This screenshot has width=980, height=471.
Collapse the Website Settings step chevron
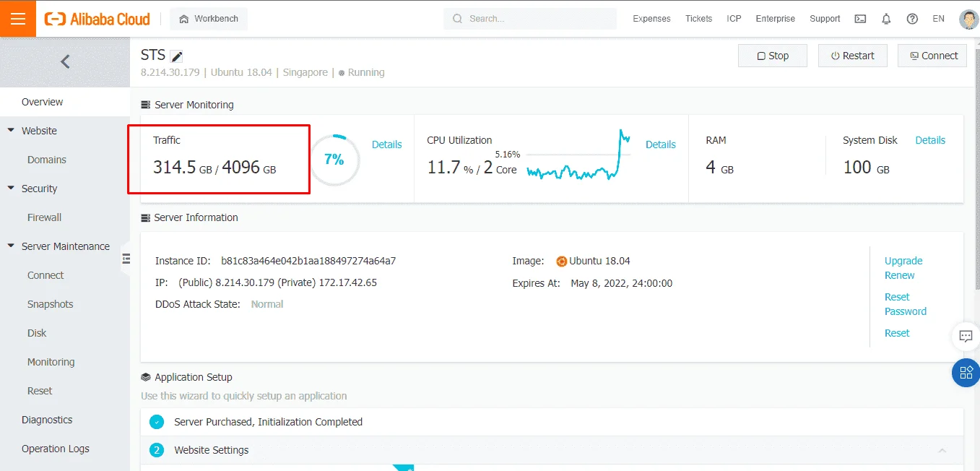942,450
